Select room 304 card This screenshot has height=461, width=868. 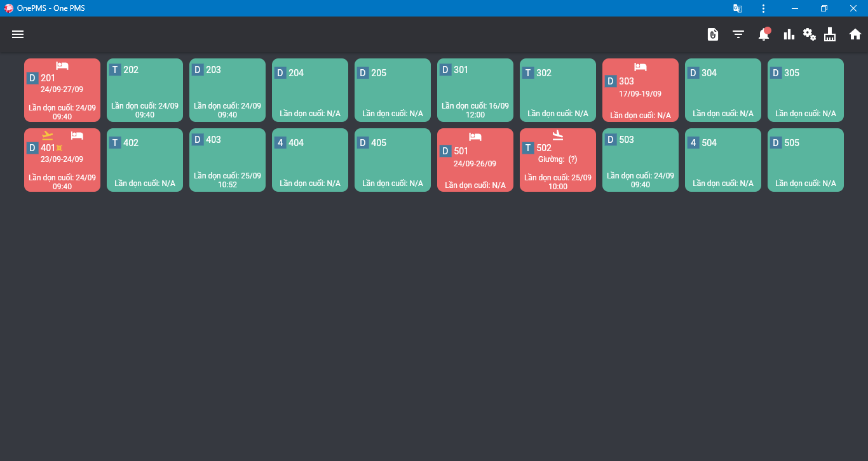tap(723, 90)
